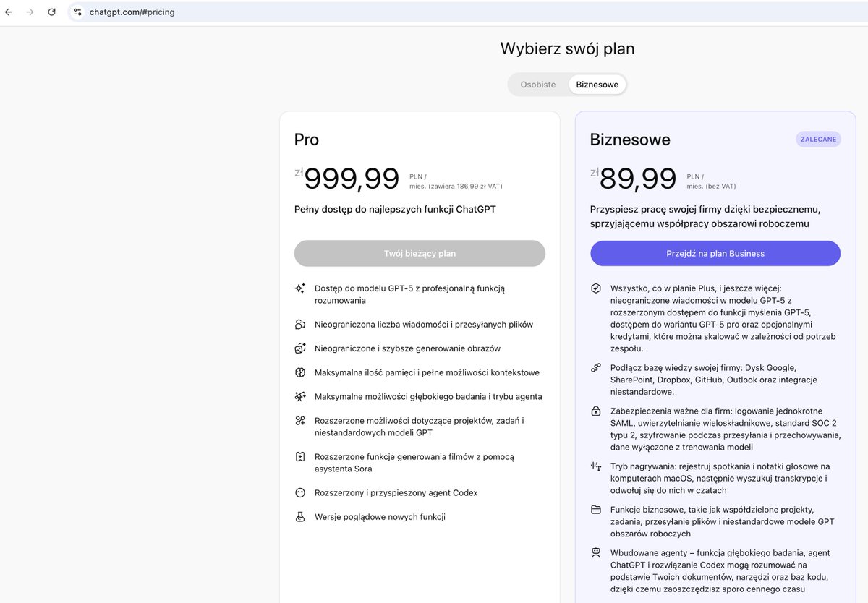Click 'Tryb nagrywania' feature description

coord(720,478)
